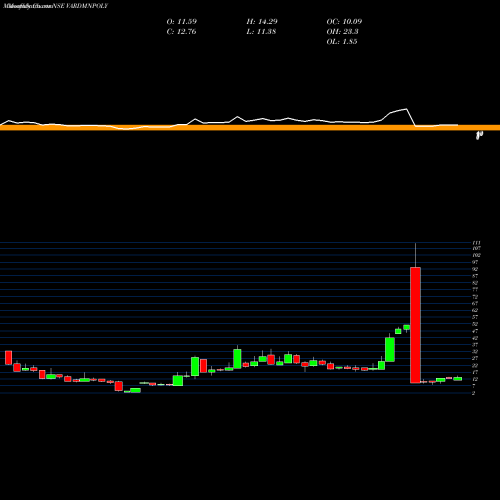
Task: Click the 72 price axis label
Action: (475, 296)
